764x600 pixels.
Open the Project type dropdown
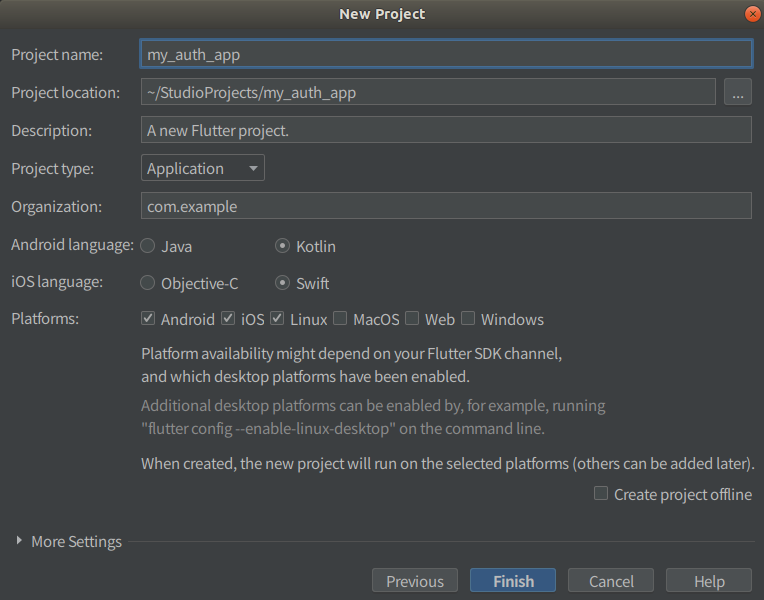(203, 168)
